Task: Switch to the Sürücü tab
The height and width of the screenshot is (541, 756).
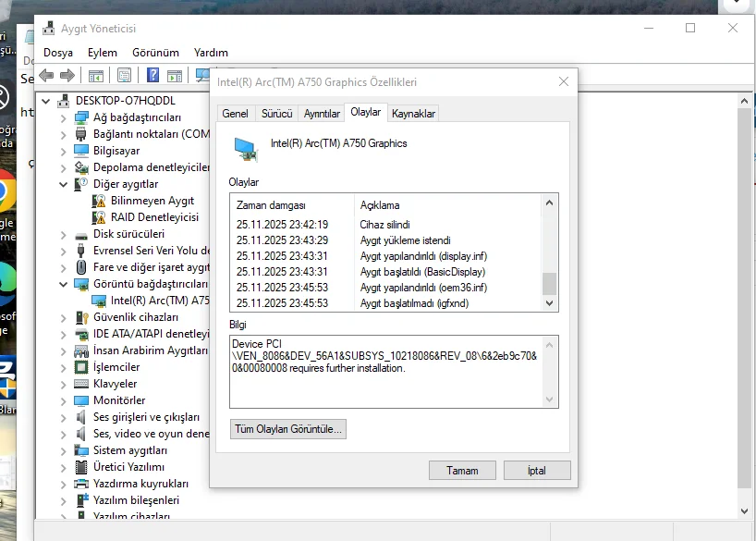Action: click(x=276, y=114)
